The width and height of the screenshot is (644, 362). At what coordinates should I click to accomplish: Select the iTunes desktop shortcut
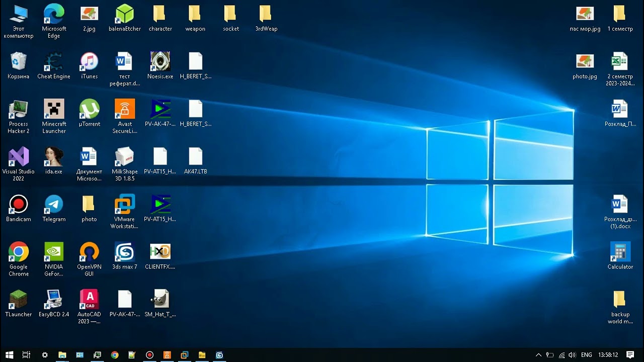click(x=89, y=66)
